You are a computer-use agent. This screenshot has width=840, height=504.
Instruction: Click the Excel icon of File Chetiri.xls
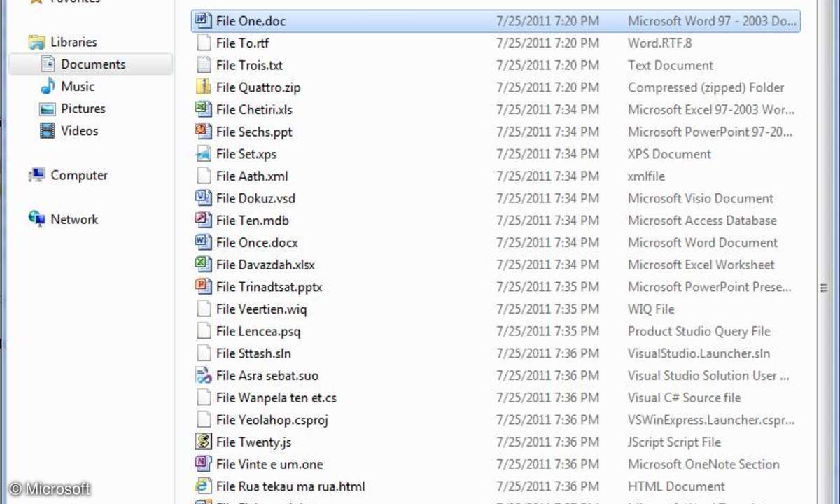point(203,109)
